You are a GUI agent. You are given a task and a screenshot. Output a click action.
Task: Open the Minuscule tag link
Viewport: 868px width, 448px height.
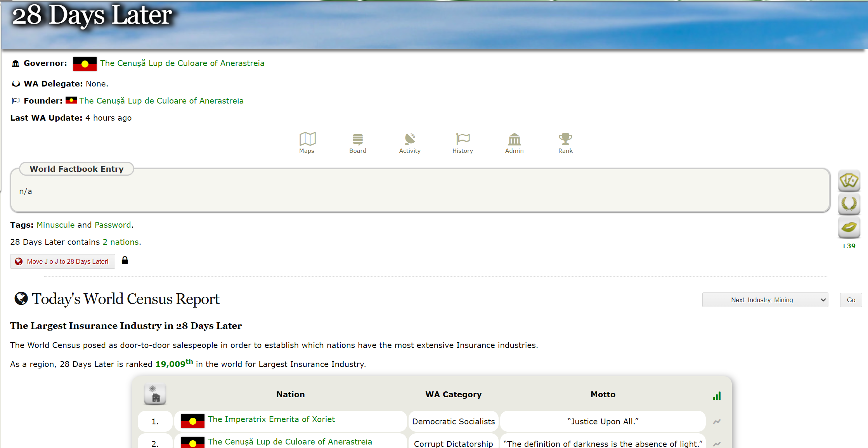point(55,225)
